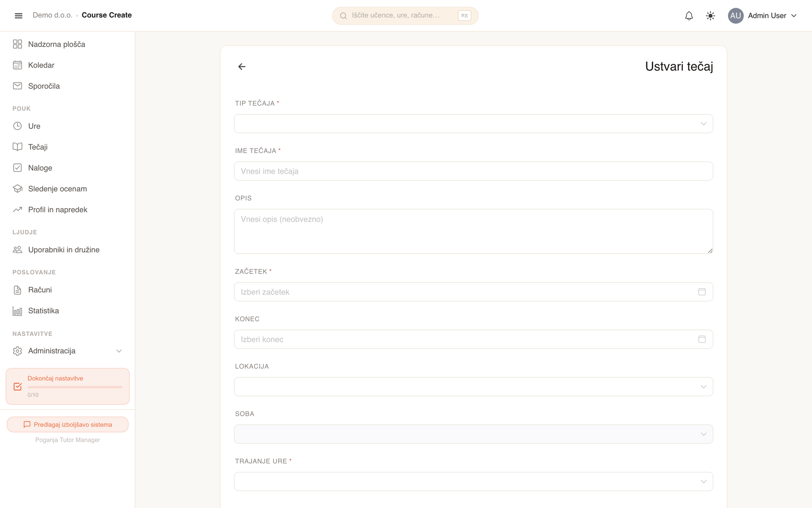Open the Trajanje ure dropdown
This screenshot has height=508, width=812.
point(473,482)
